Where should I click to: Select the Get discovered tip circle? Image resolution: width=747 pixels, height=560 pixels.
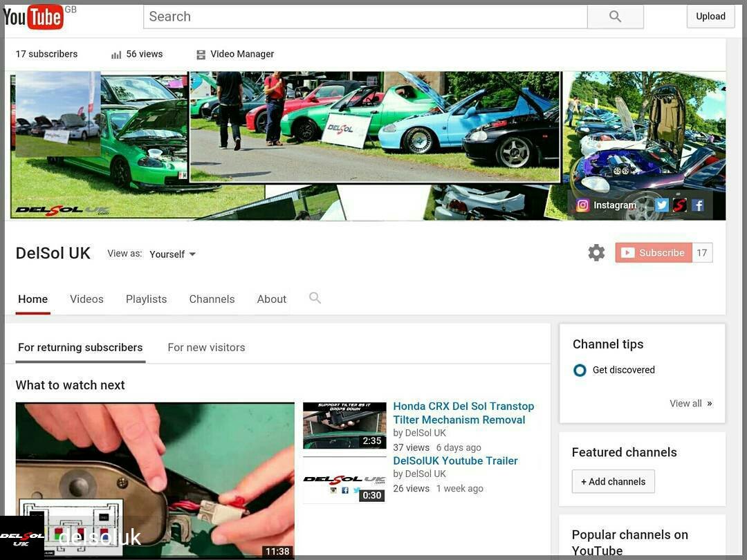click(580, 370)
